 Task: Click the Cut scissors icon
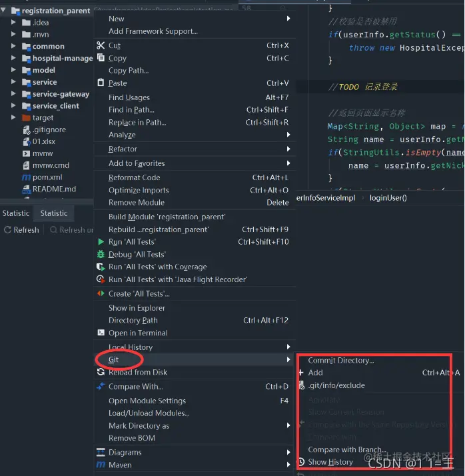tap(101, 45)
